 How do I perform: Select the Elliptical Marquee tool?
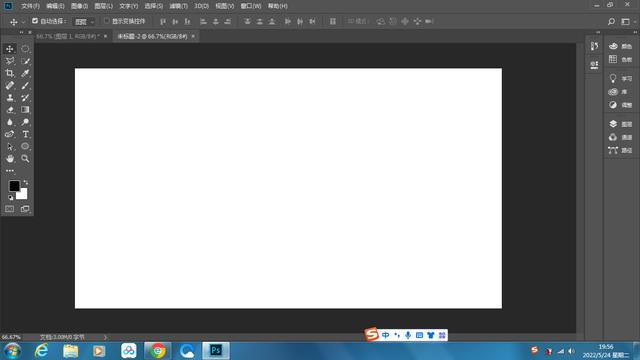point(25,49)
